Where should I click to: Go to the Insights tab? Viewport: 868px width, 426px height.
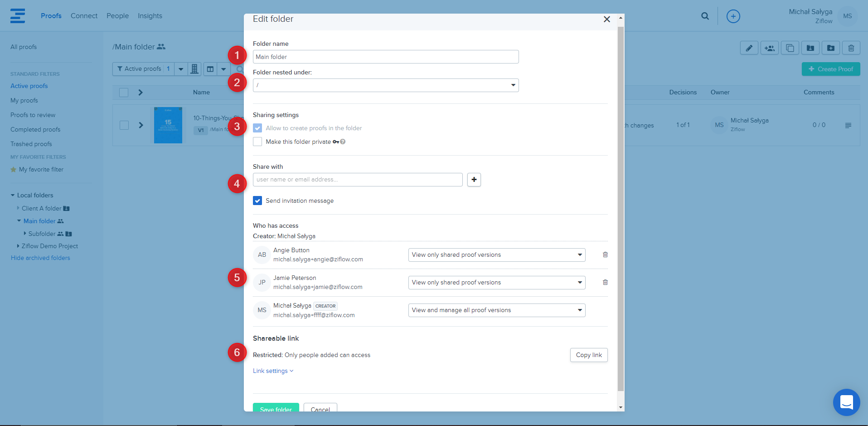[150, 16]
